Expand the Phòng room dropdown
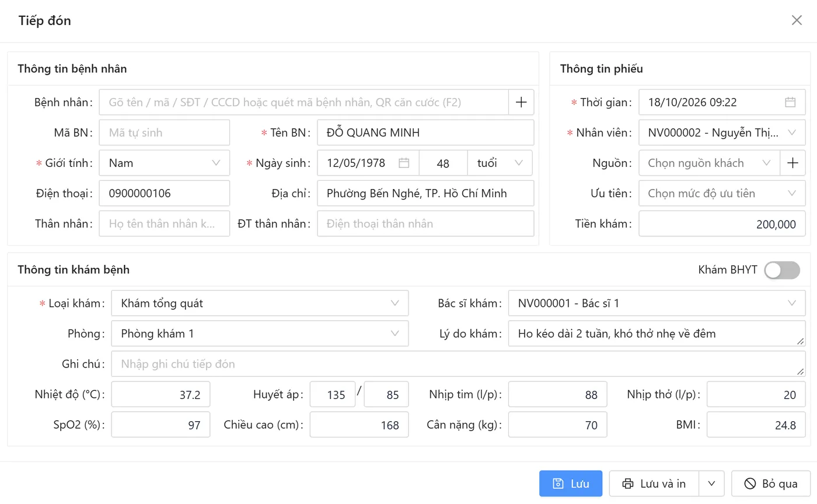The height and width of the screenshot is (504, 817). coord(260,333)
